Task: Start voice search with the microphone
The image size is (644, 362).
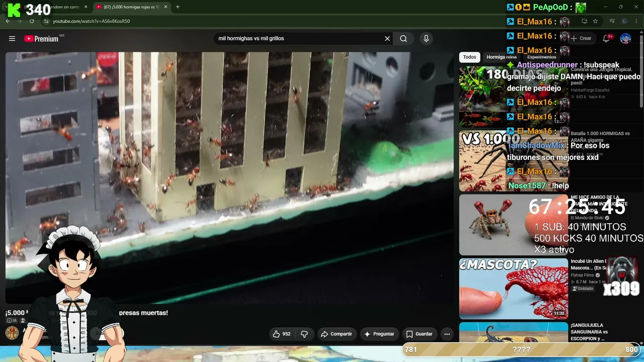Action: (426, 39)
